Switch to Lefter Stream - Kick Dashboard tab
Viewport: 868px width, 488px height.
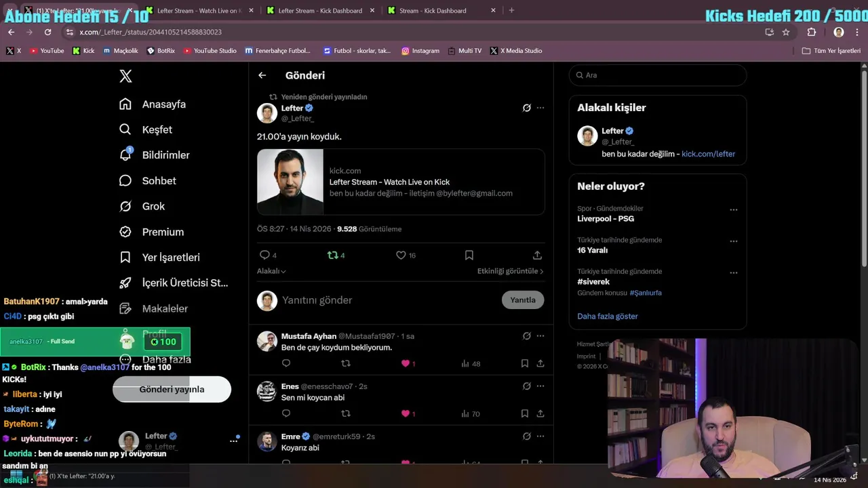tap(320, 11)
